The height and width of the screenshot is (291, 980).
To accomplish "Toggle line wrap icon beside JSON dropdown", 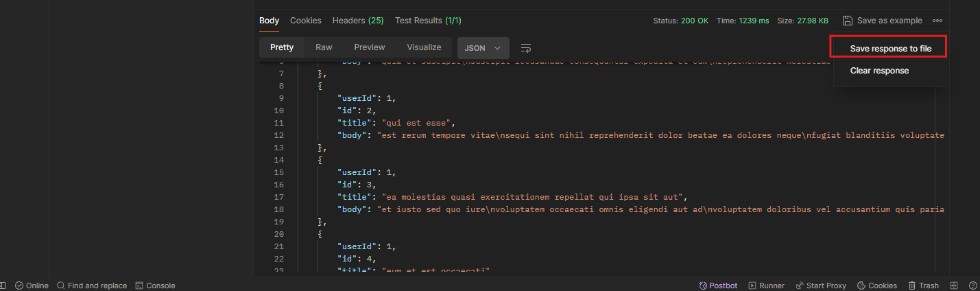I will [x=526, y=48].
